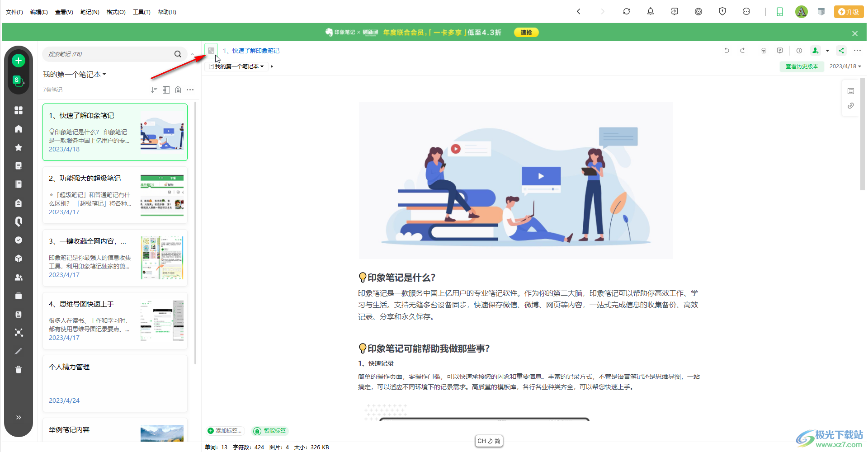
Task: Open sort options icon in note list
Action: (155, 90)
